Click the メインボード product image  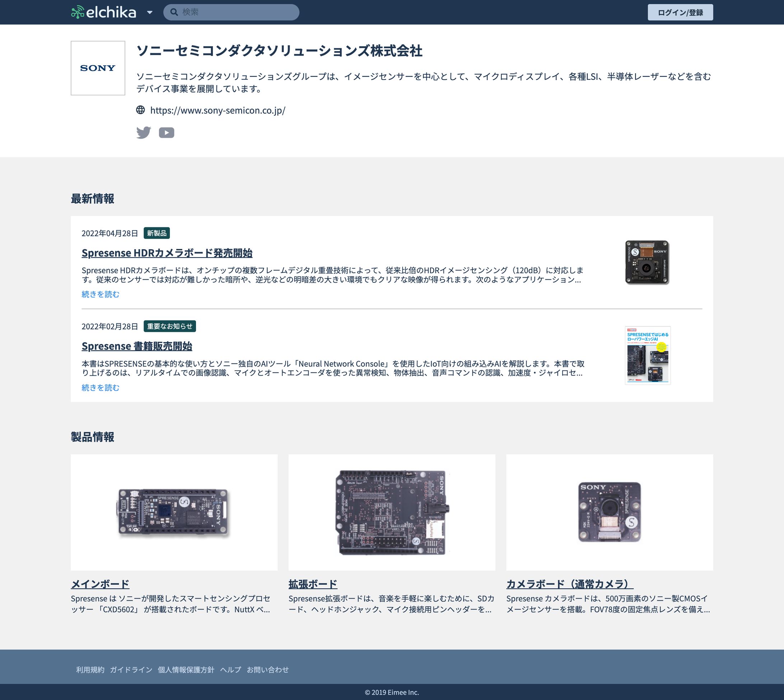pyautogui.click(x=174, y=512)
